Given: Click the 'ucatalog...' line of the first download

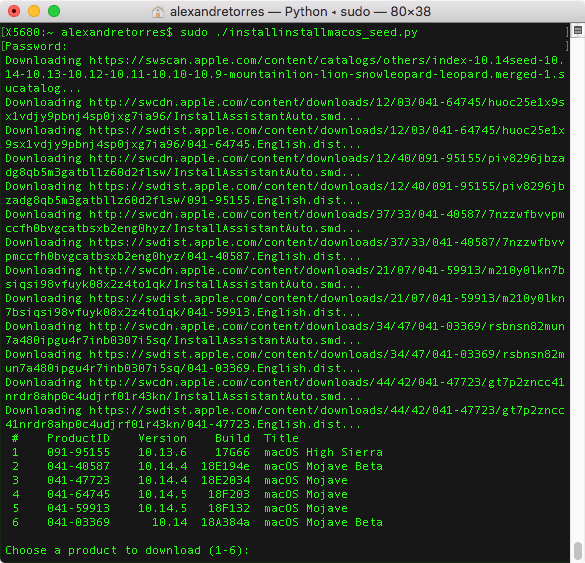Looking at the screenshot, I should pyautogui.click(x=43, y=88).
